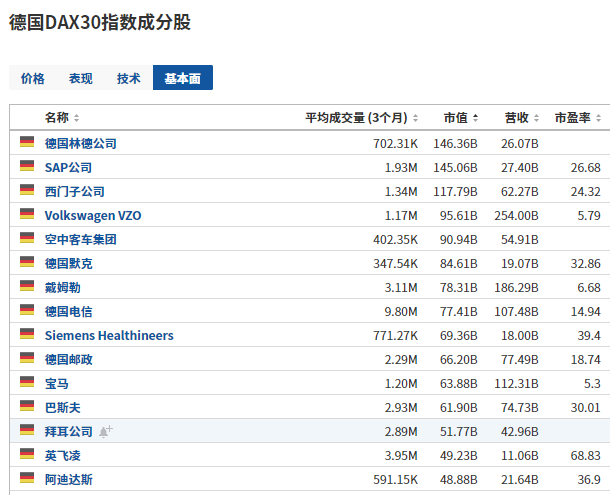Click 阿迪达斯 volume 591.15K
610x495 pixels.
tap(396, 479)
